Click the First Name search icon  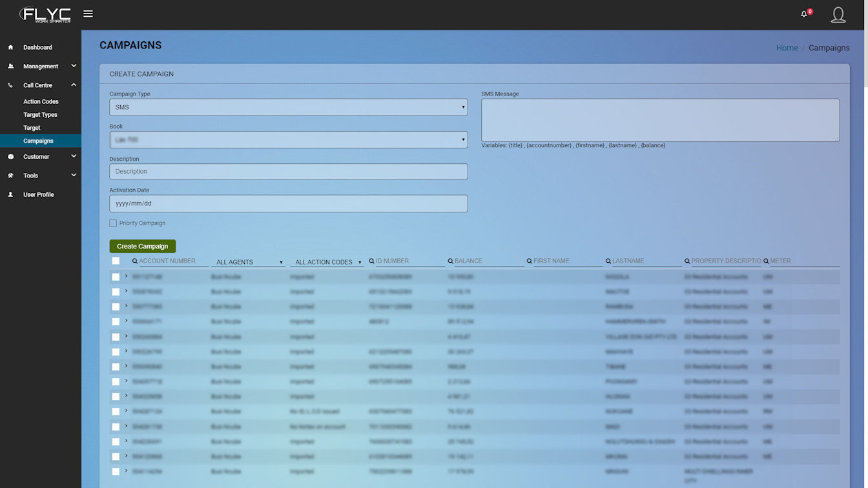530,261
